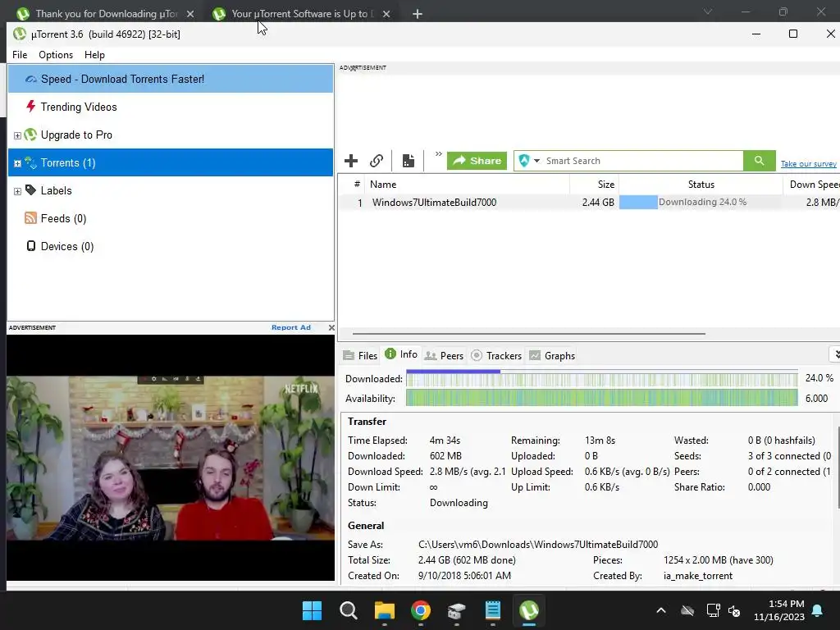
Task: Expand the hidden toolbar items chevron
Action: point(438,154)
